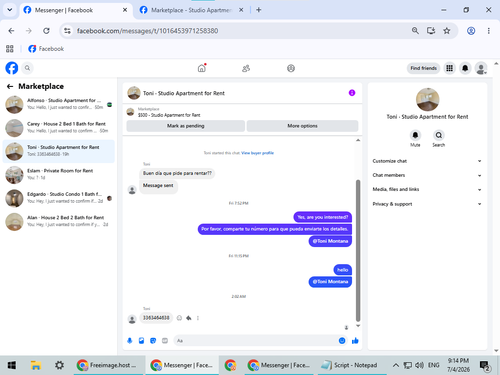
Task: Click the chat history vertical scrollbar
Action: [358, 251]
